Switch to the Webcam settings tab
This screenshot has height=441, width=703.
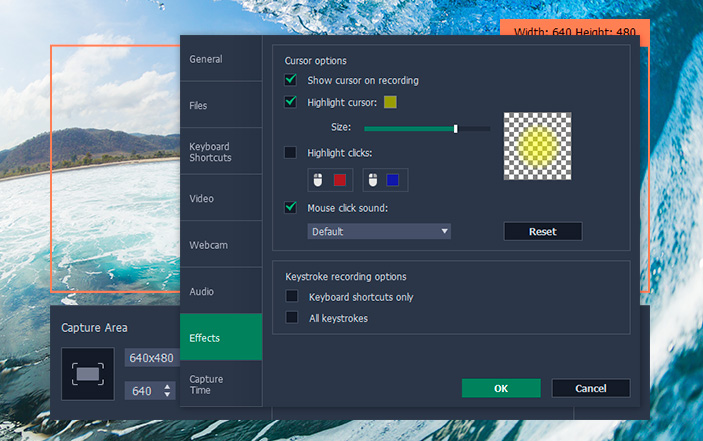pos(221,245)
